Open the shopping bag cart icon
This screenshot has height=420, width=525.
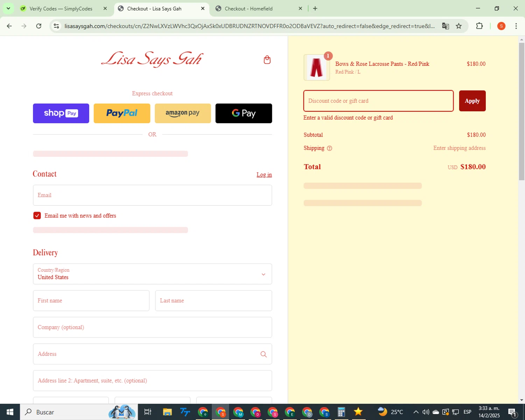[267, 60]
